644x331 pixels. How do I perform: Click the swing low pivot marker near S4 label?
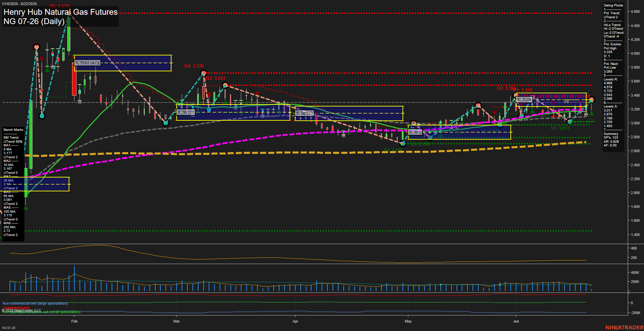pyautogui.click(x=402, y=144)
